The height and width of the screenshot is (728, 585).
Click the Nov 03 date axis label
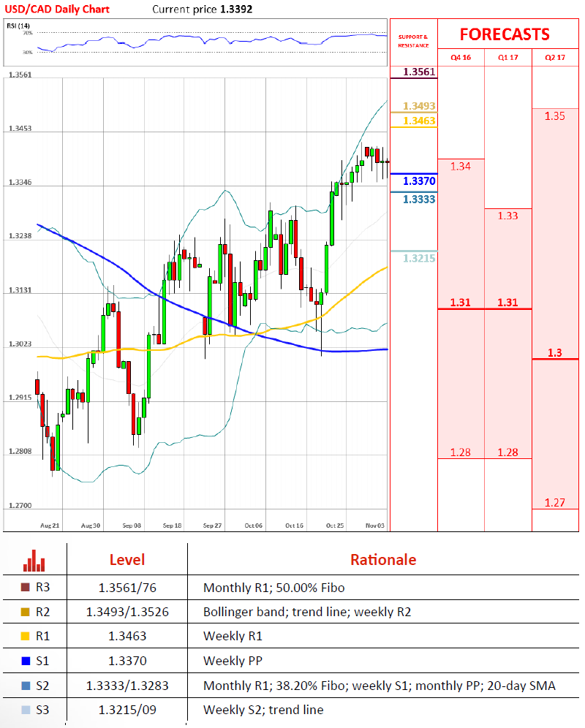[x=375, y=526]
